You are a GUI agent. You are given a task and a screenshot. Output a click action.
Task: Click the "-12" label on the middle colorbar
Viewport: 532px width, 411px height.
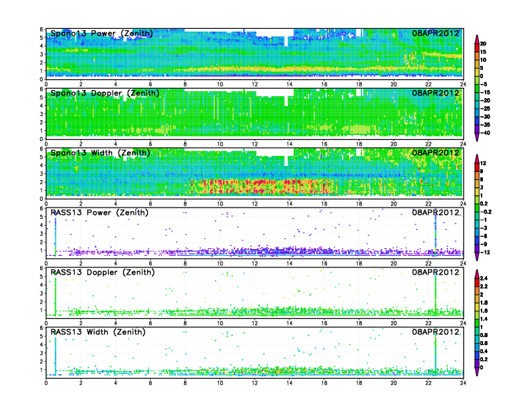(x=485, y=253)
